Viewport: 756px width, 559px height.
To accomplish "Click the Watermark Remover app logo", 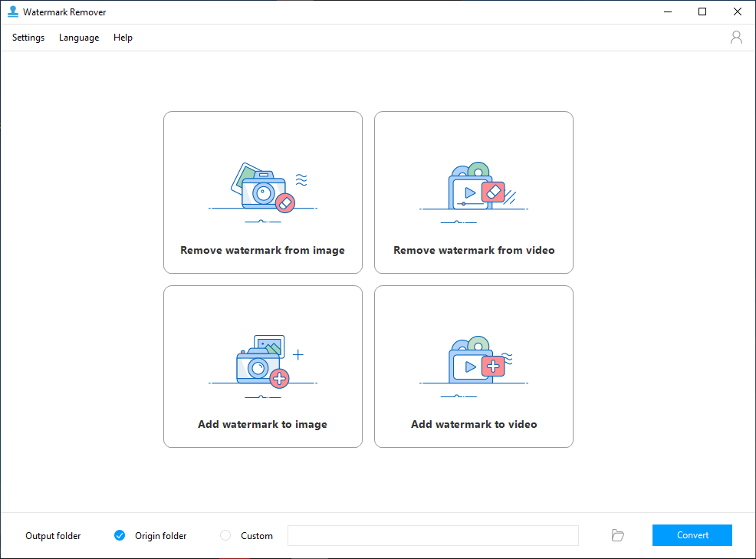I will pyautogui.click(x=13, y=12).
